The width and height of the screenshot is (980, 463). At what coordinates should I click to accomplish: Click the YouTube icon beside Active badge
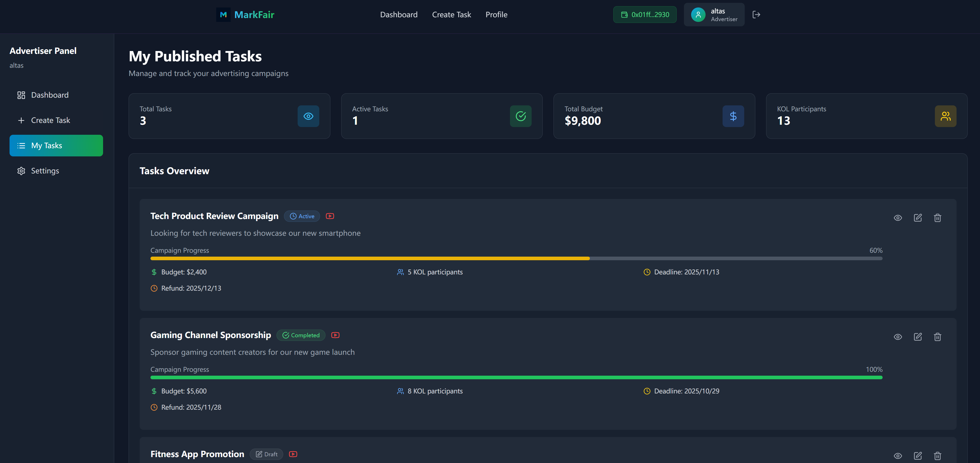click(x=330, y=216)
